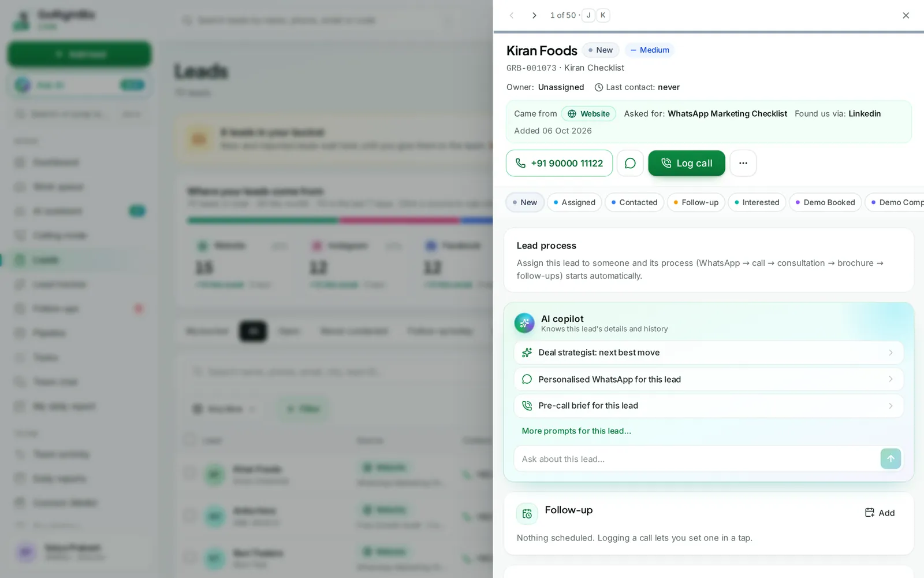The image size is (924, 578).
Task: Close the lead detail panel
Action: [x=906, y=16]
